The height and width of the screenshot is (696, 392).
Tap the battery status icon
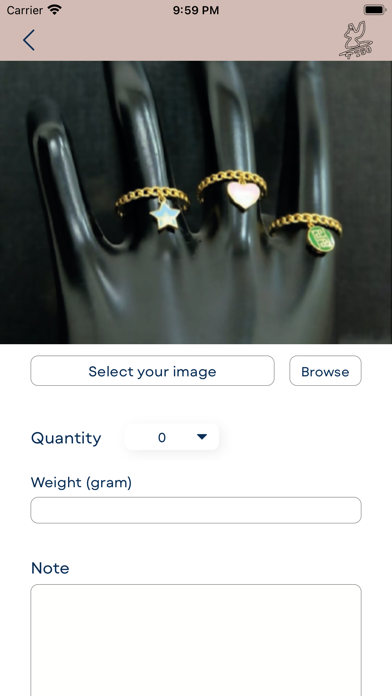point(375,10)
